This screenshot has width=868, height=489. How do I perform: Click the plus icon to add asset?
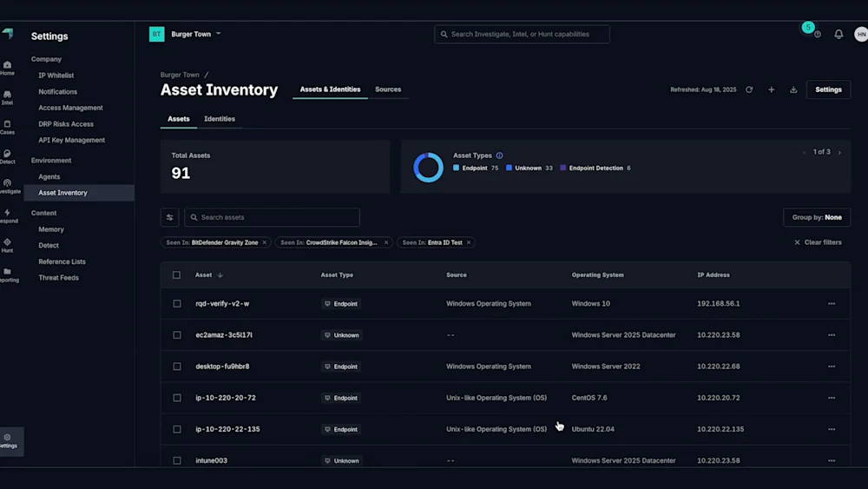(x=771, y=89)
